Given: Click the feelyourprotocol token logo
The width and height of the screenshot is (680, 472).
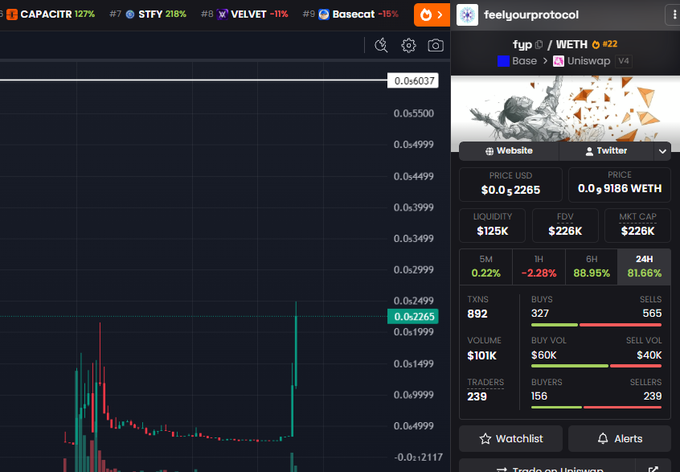Looking at the screenshot, I should tap(467, 15).
